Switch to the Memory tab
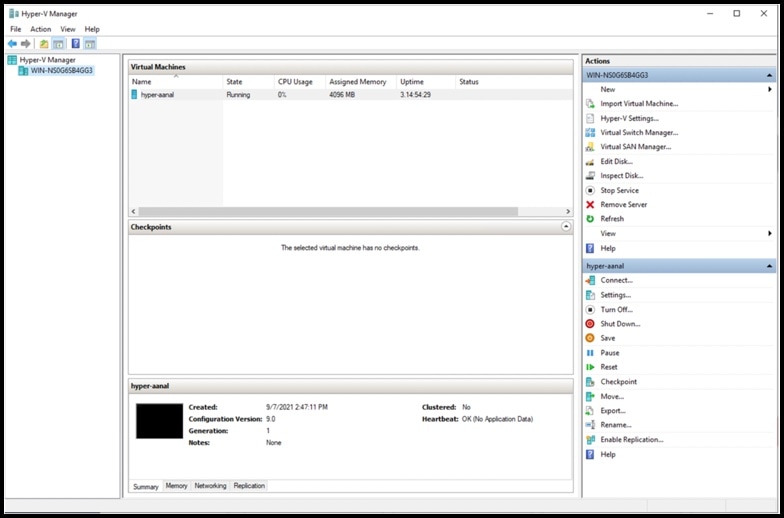 click(176, 486)
